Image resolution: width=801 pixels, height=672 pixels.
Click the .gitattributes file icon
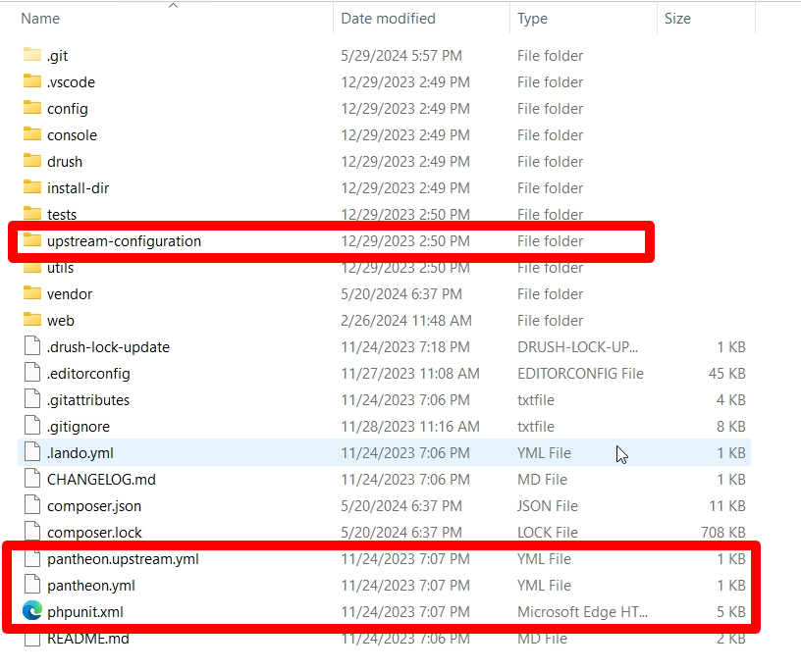(x=32, y=399)
